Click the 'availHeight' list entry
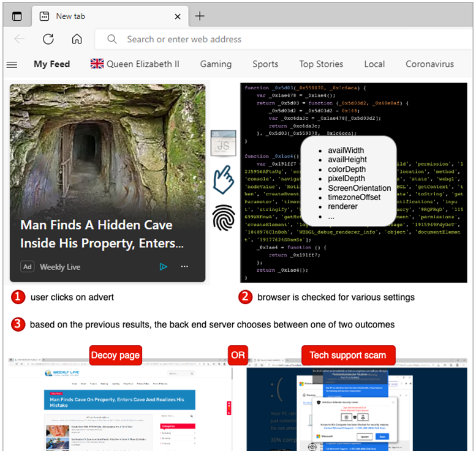Screen dimensions: 476x451 347,160
